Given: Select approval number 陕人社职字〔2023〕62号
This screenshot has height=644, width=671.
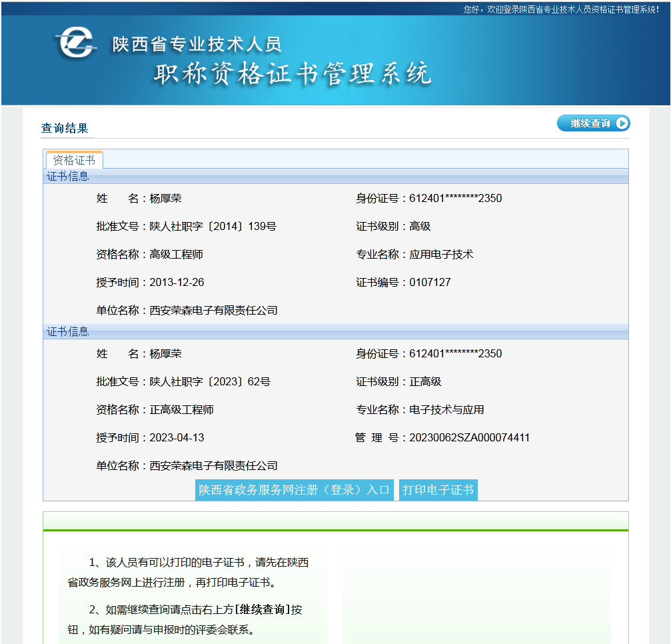Looking at the screenshot, I should pyautogui.click(x=210, y=381).
